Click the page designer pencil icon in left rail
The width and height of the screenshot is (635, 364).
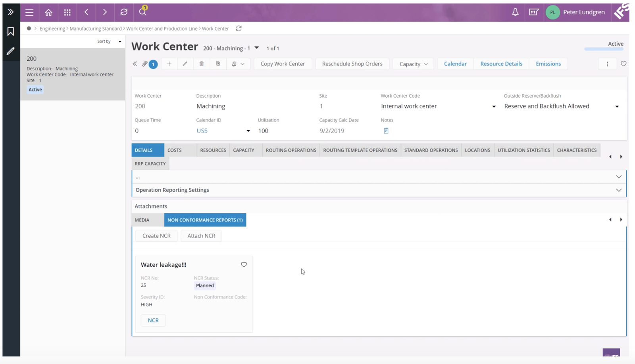pyautogui.click(x=11, y=51)
